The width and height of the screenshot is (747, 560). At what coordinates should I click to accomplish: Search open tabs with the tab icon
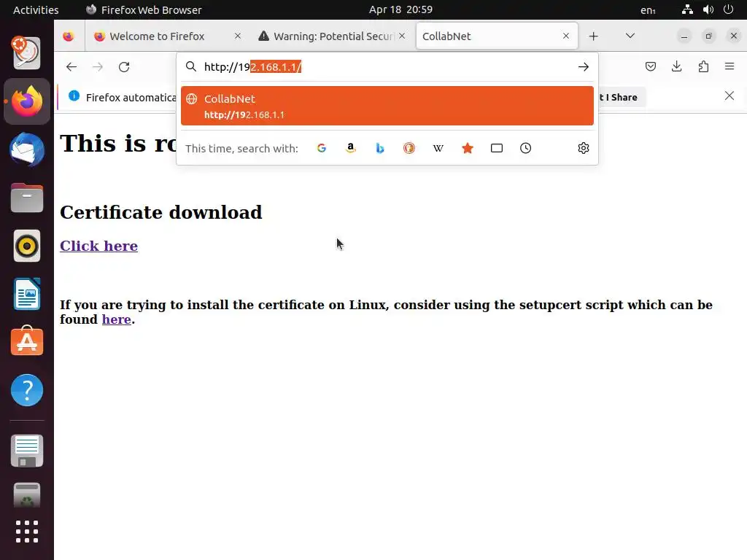[496, 148]
